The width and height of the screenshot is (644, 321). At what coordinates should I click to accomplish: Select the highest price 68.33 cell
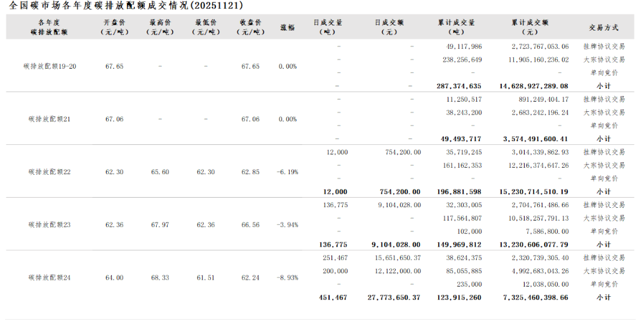pyautogui.click(x=160, y=278)
